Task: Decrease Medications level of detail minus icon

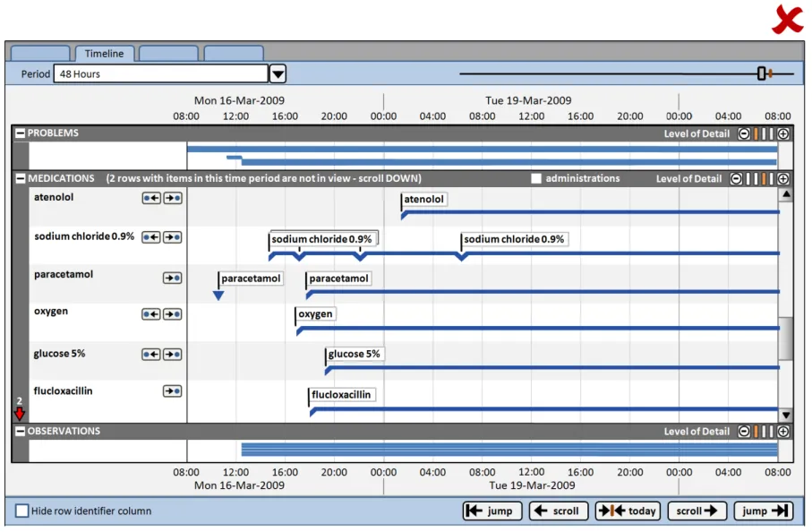Action: tap(736, 179)
